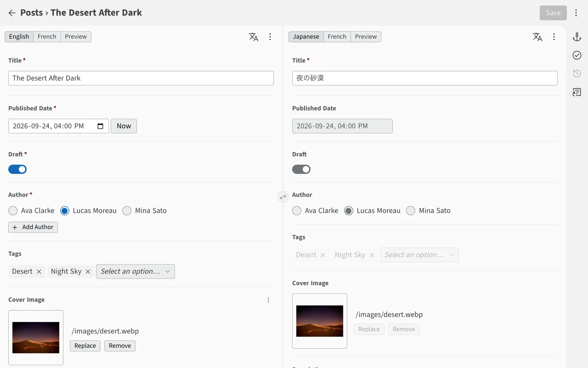This screenshot has width=588, height=368.
Task: Open the translate icon in the Japanese pane
Action: (x=537, y=37)
